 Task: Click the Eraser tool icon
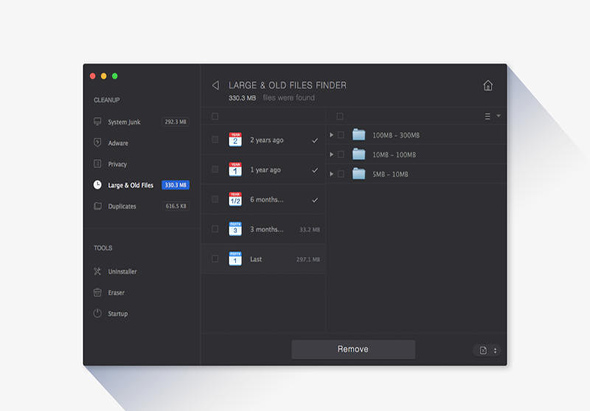(97, 292)
